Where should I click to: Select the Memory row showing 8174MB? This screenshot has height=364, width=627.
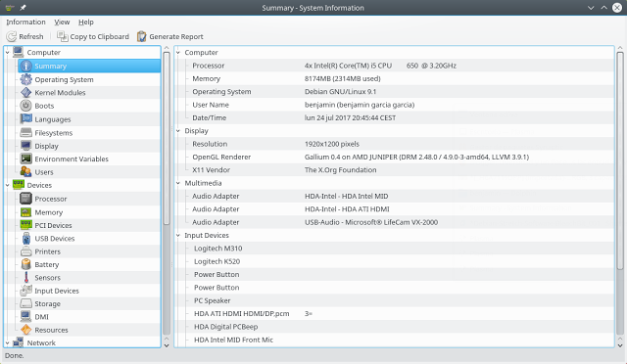tap(394, 78)
